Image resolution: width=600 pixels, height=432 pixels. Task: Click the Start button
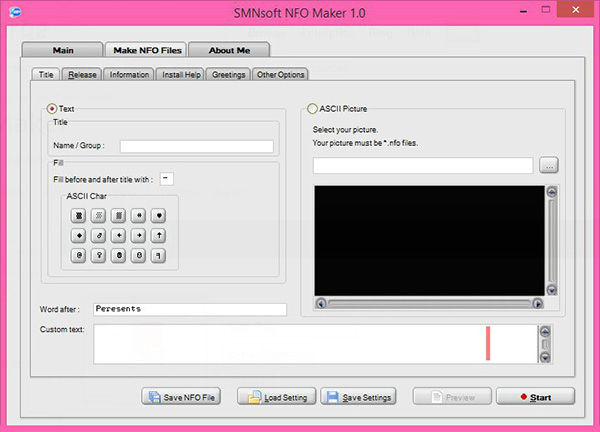pyautogui.click(x=535, y=397)
